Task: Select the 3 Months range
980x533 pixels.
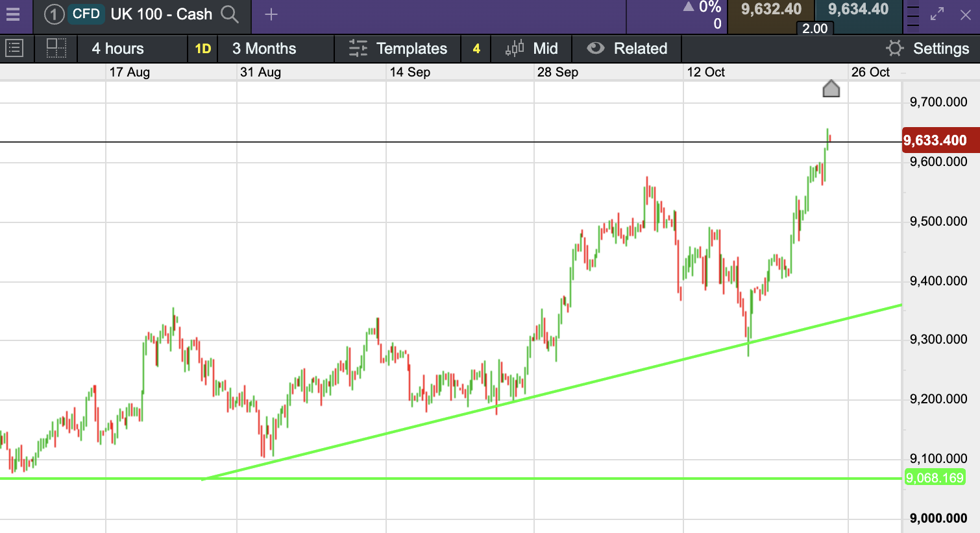Action: [264, 49]
